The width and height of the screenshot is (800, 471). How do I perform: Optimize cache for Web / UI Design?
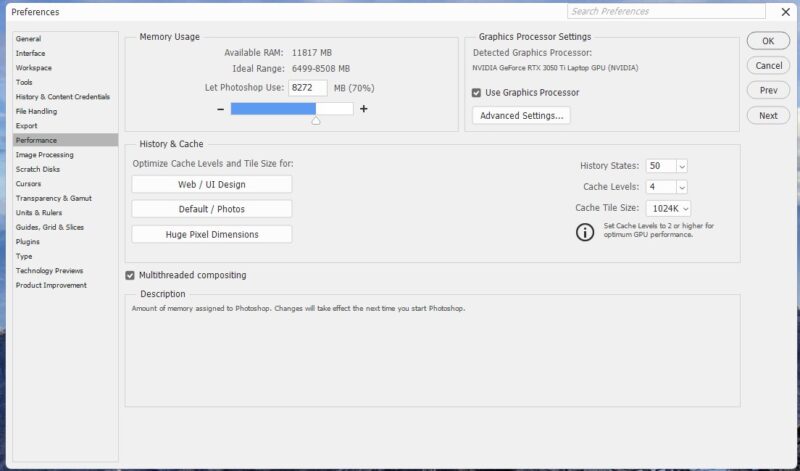coord(212,185)
